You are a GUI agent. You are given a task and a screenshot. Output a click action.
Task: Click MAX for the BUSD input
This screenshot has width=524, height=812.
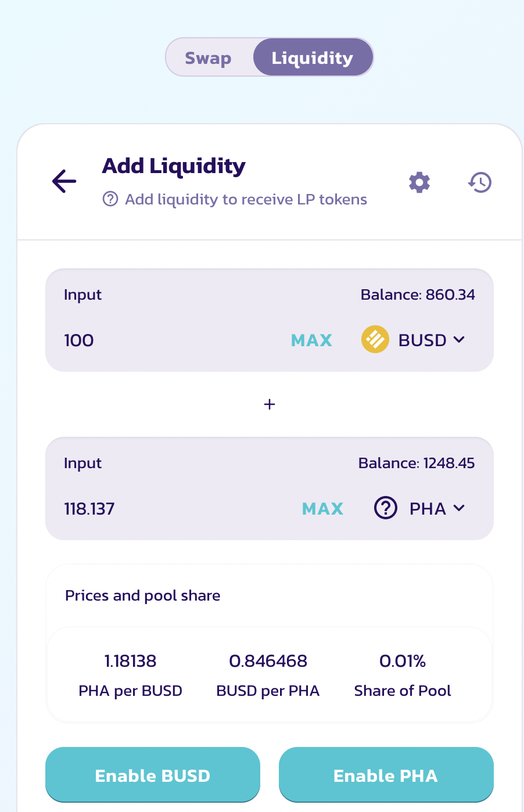(311, 340)
